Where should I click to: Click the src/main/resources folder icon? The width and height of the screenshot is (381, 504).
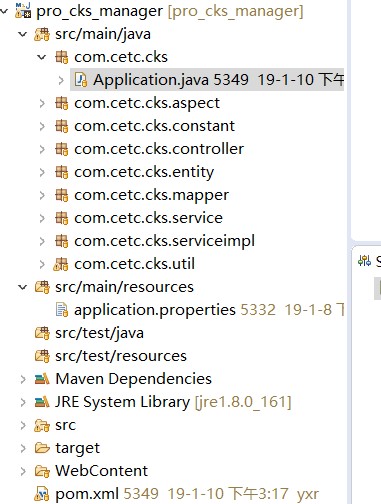click(x=42, y=287)
